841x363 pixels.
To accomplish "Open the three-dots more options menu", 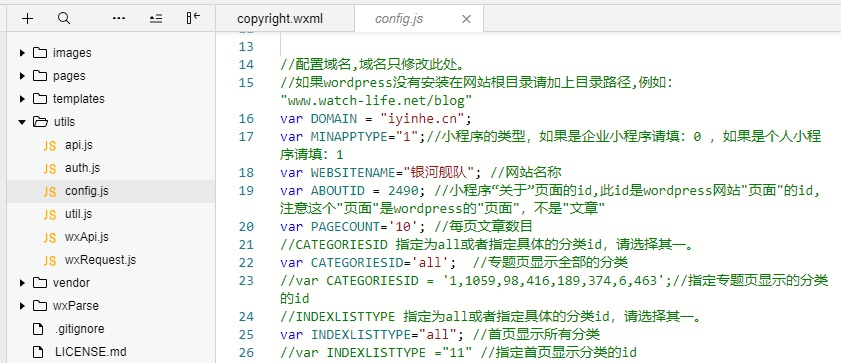I will tap(119, 19).
